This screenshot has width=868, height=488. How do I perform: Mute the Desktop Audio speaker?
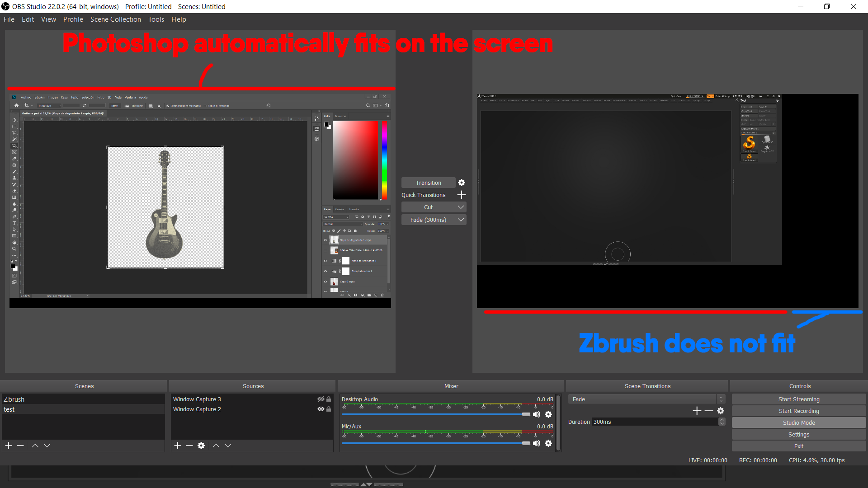[537, 414]
